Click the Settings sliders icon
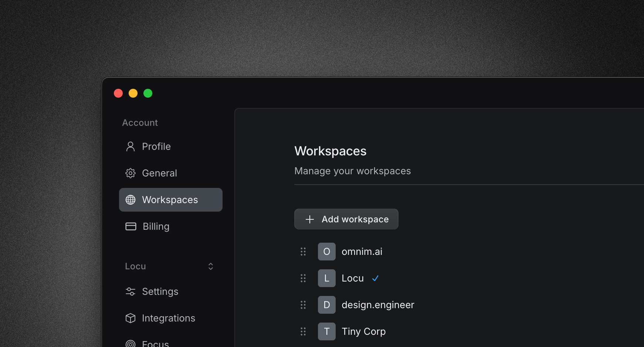The height and width of the screenshot is (347, 644). point(130,292)
